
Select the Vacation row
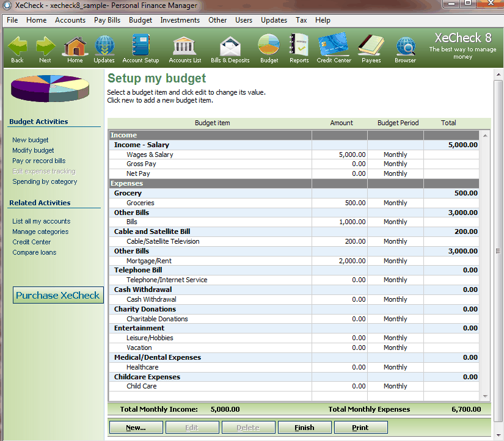coord(294,348)
